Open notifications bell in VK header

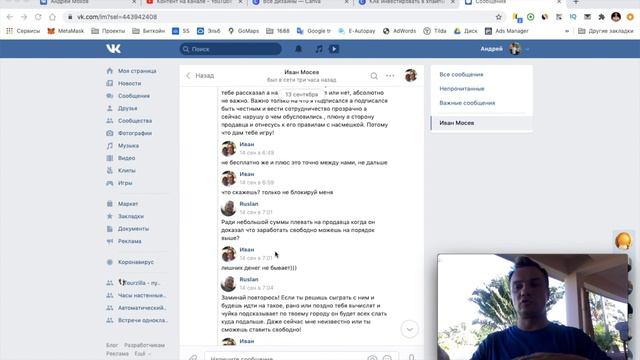(298, 49)
